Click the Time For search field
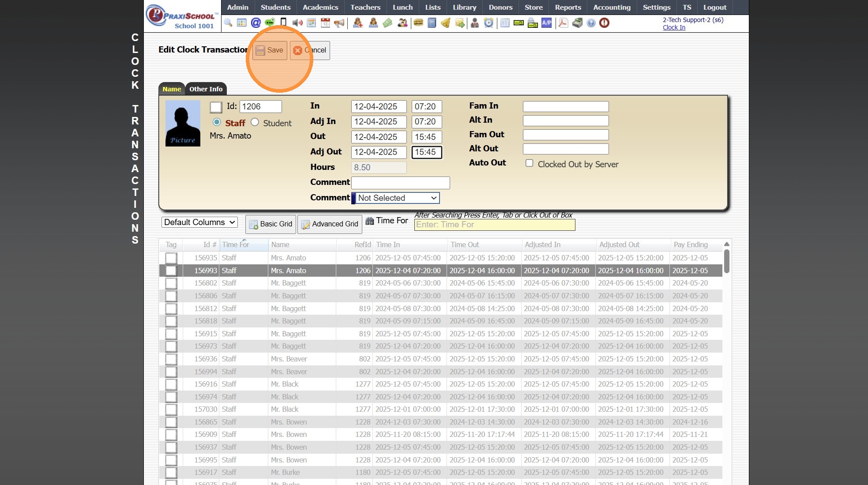868x485 pixels. tap(495, 225)
